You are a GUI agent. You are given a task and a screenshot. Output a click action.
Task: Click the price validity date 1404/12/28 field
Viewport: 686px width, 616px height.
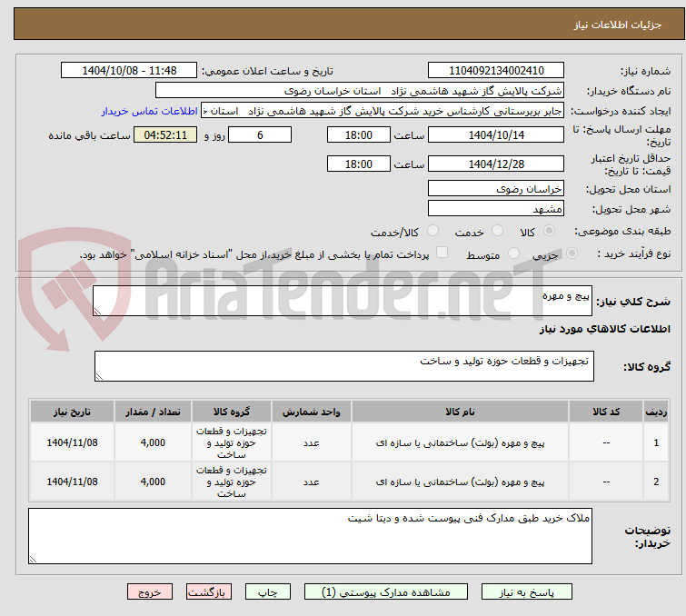[496, 164]
